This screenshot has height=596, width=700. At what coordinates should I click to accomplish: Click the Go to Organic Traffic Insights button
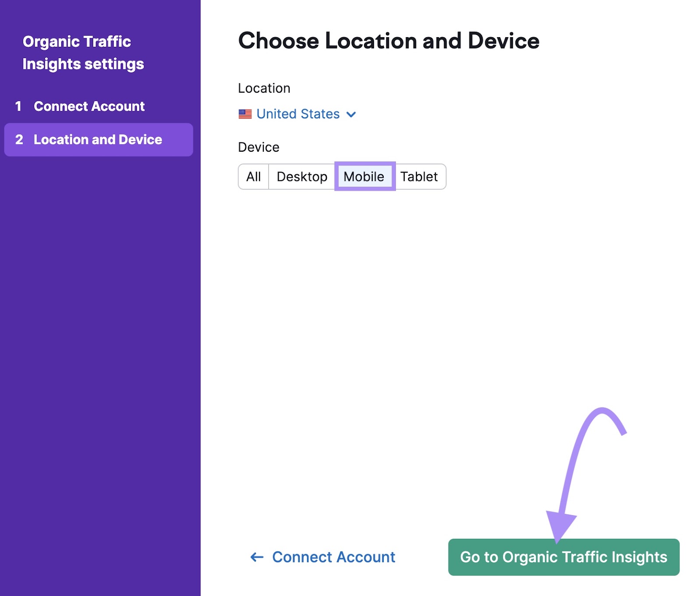point(563,558)
